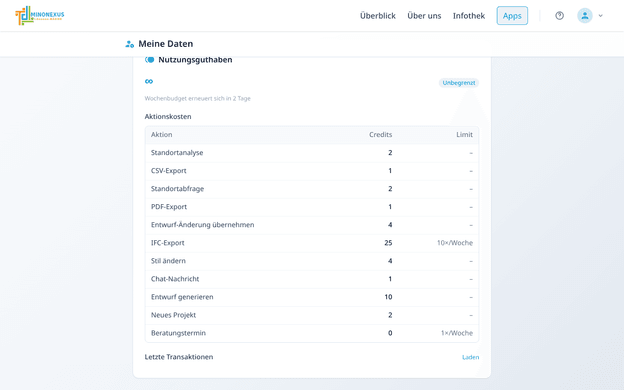Select the PDF-Export row label
This screenshot has width=624, height=390.
coord(169,207)
